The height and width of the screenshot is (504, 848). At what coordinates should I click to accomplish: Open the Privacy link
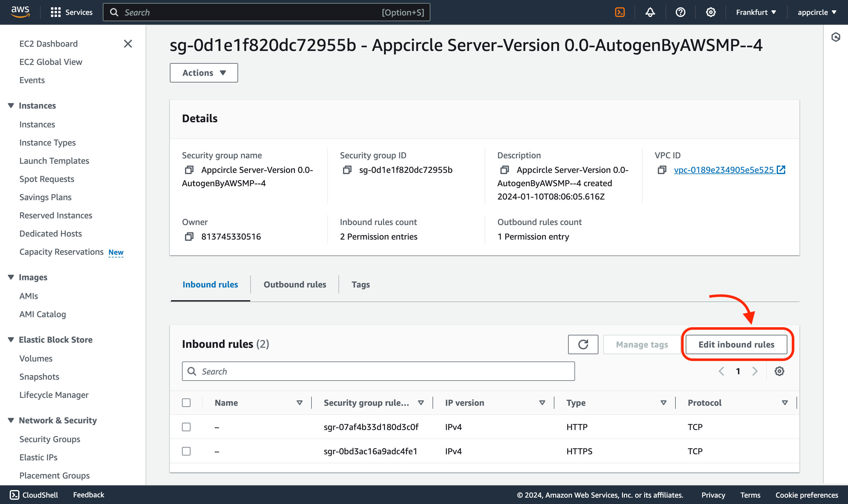[x=713, y=495]
